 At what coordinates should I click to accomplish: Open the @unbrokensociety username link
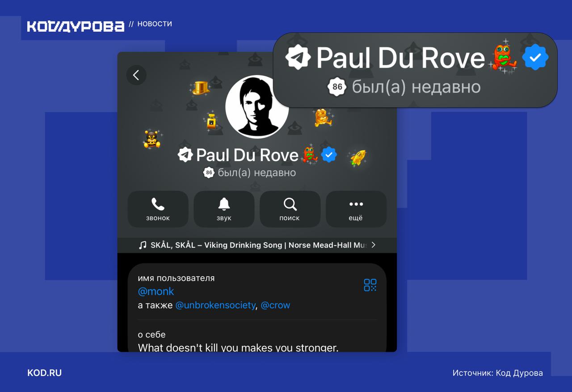(215, 305)
